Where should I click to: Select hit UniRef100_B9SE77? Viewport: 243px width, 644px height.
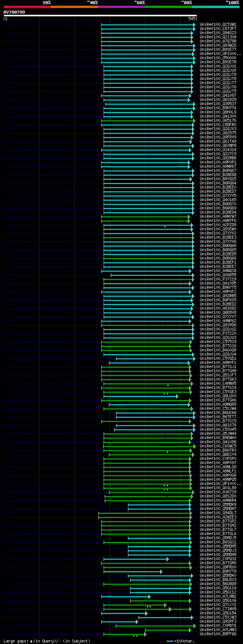pos(218,49)
